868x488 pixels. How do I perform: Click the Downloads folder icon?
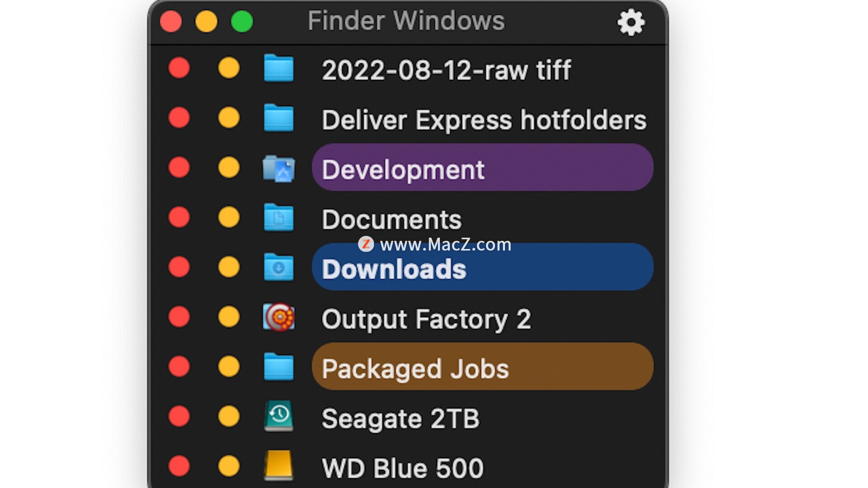point(278,267)
